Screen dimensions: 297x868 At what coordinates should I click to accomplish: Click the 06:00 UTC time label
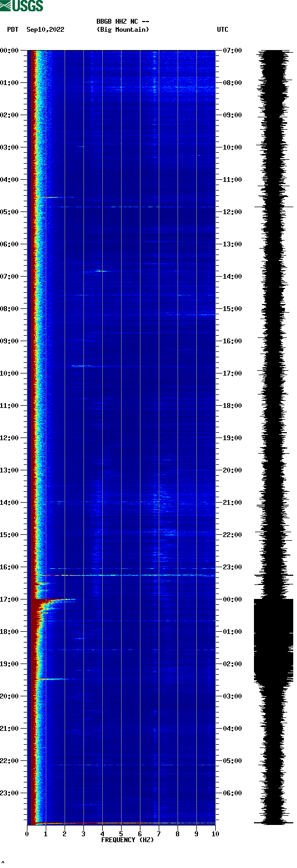pos(232,793)
